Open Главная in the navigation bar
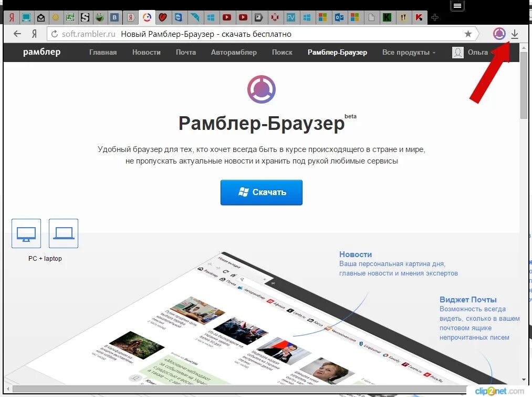 (x=103, y=52)
